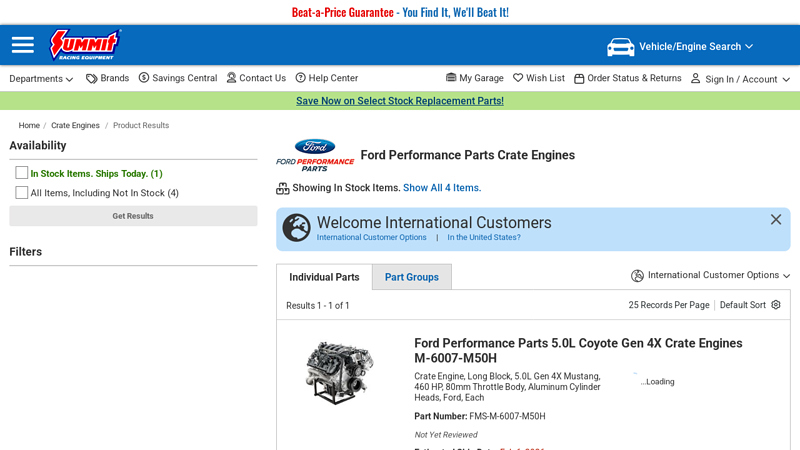Click the Product Results breadcrumb text

point(141,126)
